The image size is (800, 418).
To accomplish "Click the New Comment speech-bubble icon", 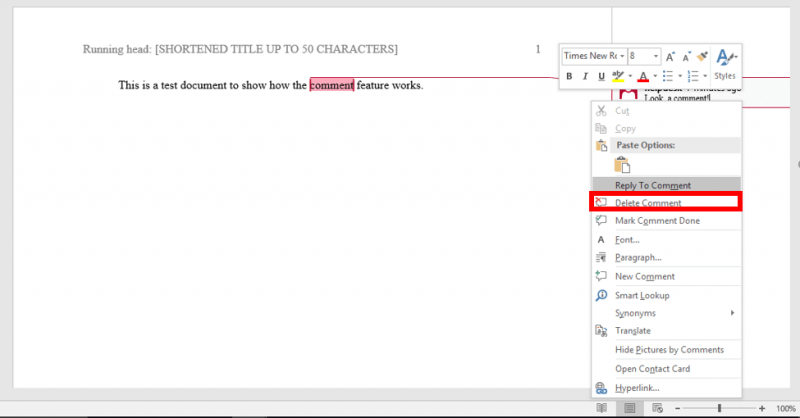I will pyautogui.click(x=601, y=276).
